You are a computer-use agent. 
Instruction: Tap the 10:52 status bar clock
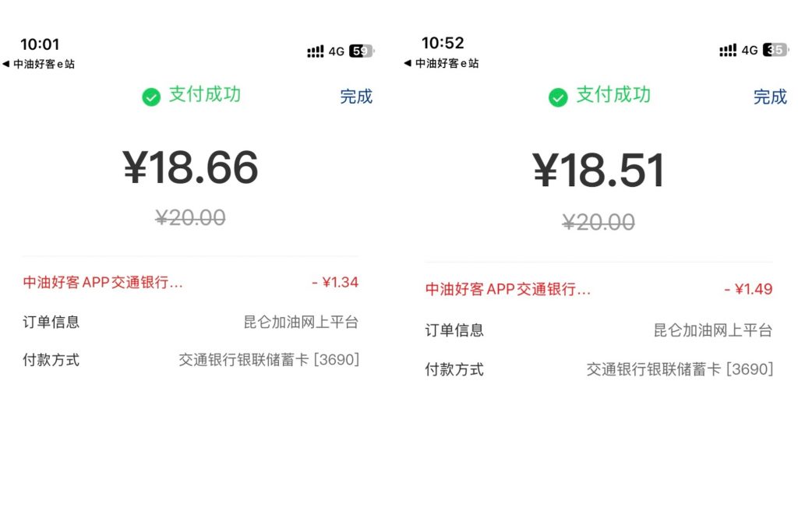click(x=443, y=44)
